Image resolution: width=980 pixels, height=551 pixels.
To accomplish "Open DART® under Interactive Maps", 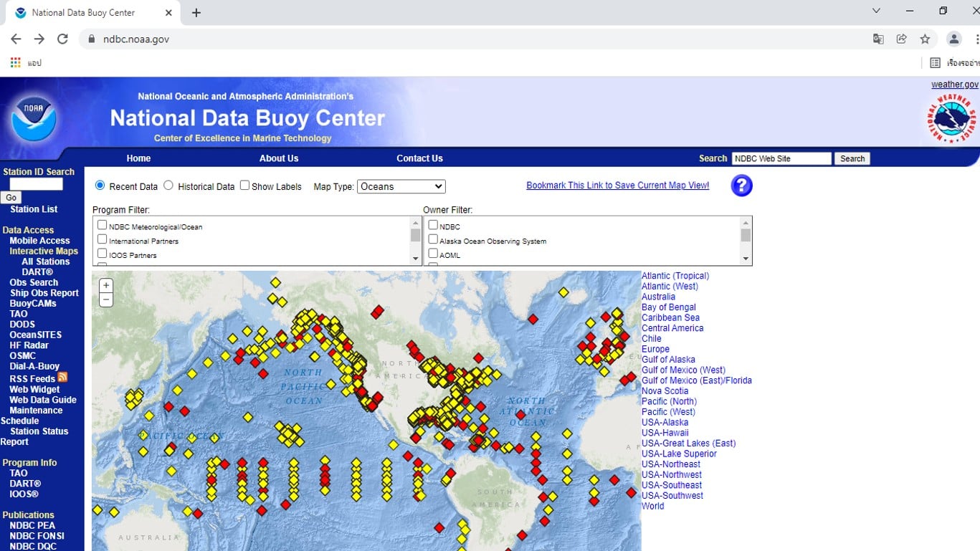I will coord(37,272).
